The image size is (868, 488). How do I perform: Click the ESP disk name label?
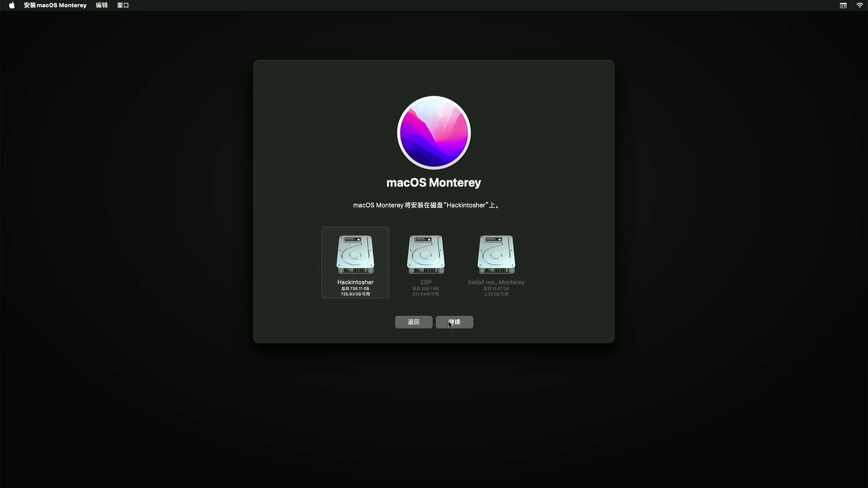pos(425,282)
